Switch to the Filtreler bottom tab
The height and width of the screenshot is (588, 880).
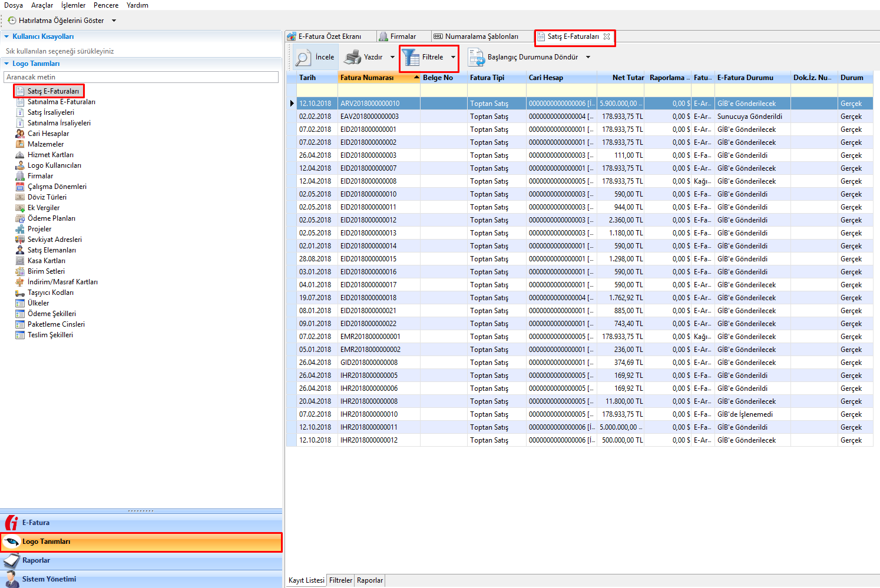coord(340,580)
